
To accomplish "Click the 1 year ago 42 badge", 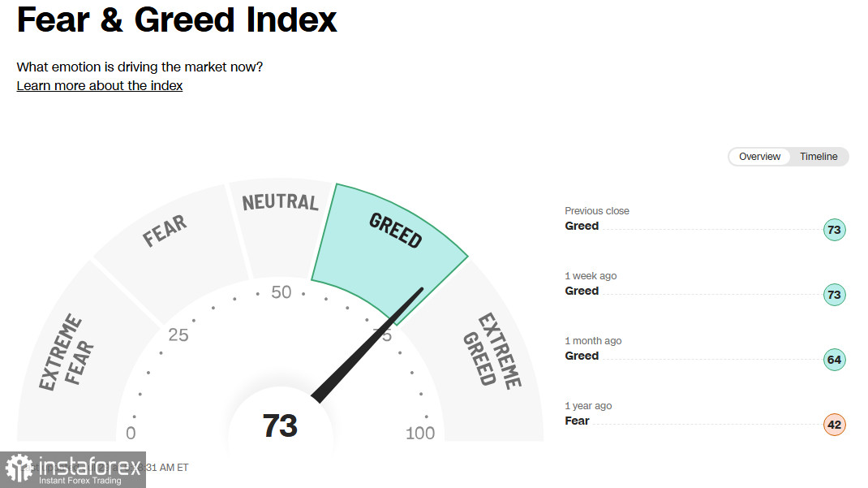I will point(834,425).
